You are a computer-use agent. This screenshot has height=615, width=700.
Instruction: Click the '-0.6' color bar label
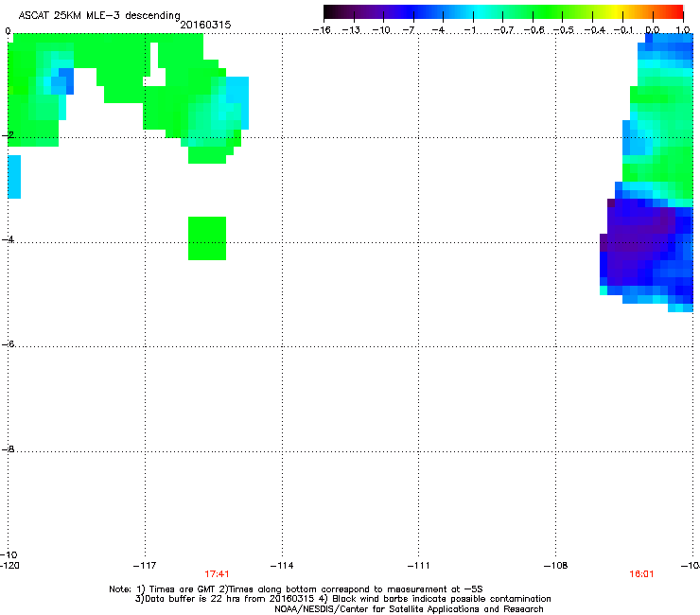coord(534,30)
